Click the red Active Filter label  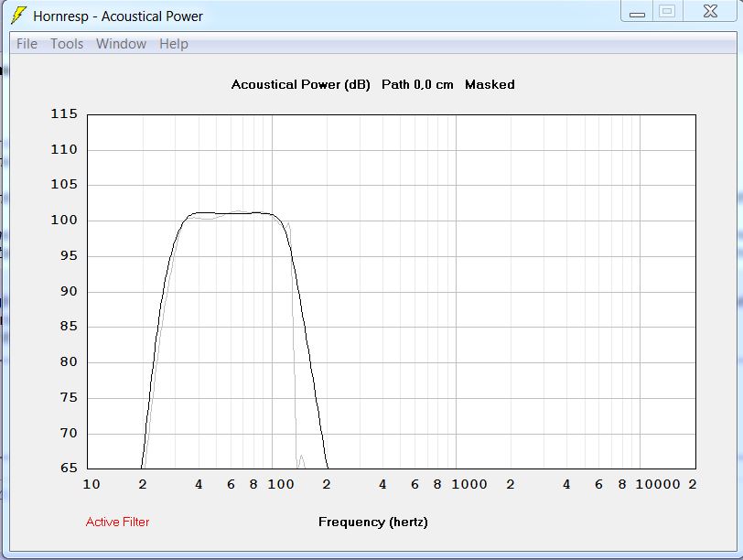pyautogui.click(x=117, y=522)
